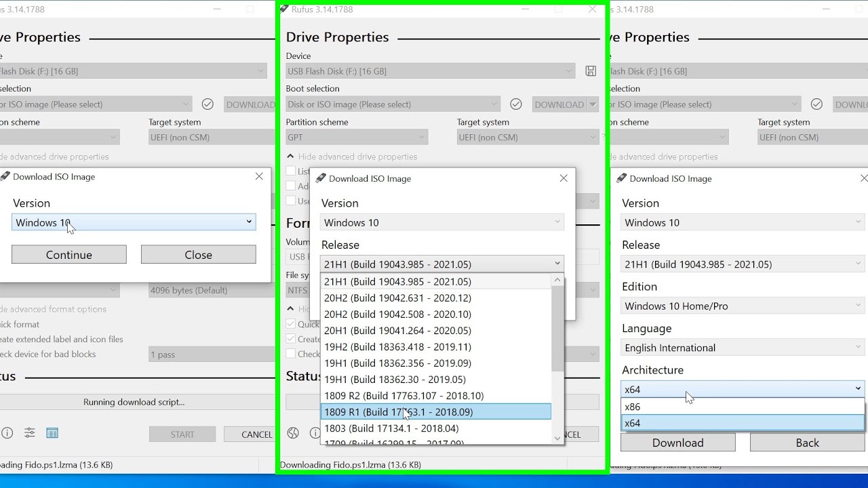Click the DOWNLOAD split arrow in middle window
Screen dimensions: 868x488
click(x=593, y=104)
